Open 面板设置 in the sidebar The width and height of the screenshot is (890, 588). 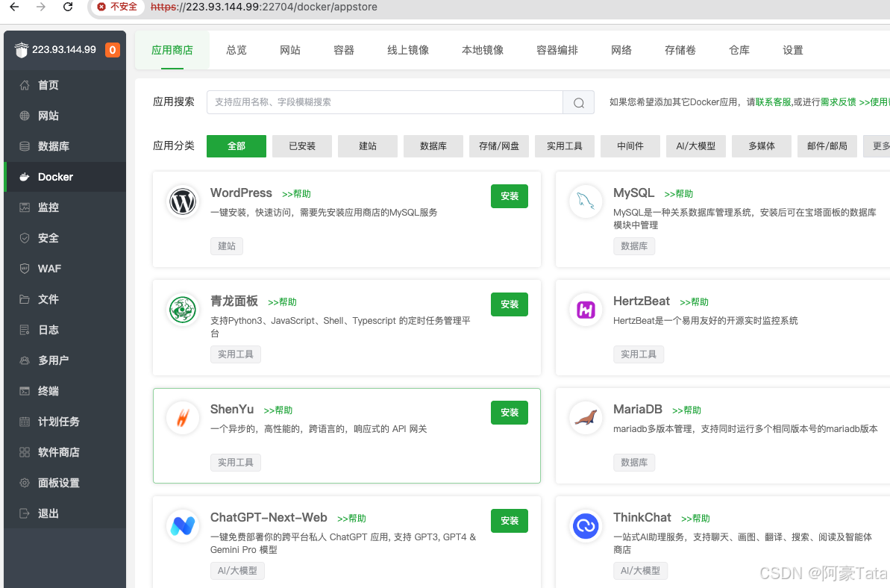(x=65, y=484)
